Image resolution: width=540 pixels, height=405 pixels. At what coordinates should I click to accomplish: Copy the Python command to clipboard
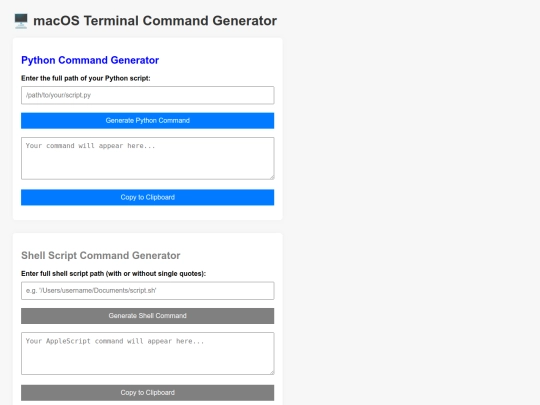pyautogui.click(x=147, y=197)
